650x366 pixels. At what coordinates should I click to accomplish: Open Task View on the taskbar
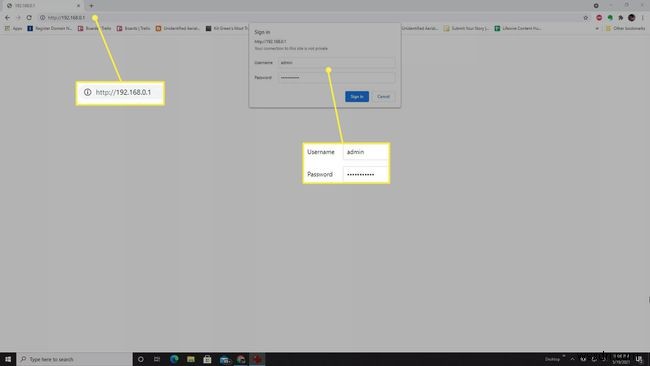pos(157,359)
